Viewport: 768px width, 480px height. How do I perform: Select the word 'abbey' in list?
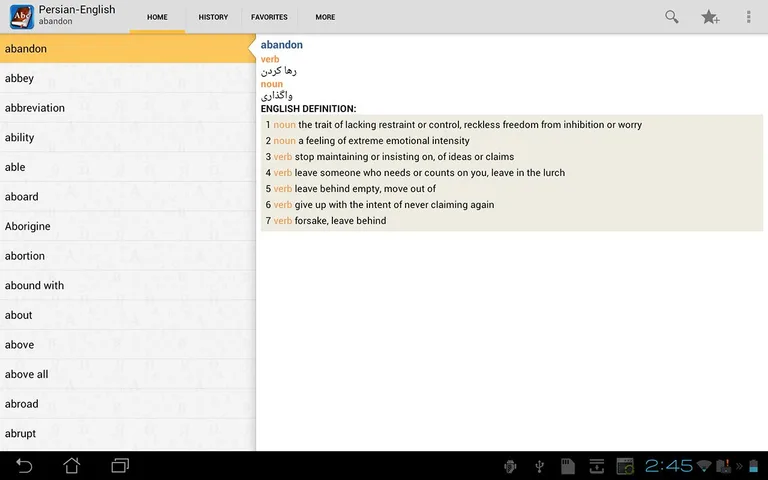tap(128, 78)
